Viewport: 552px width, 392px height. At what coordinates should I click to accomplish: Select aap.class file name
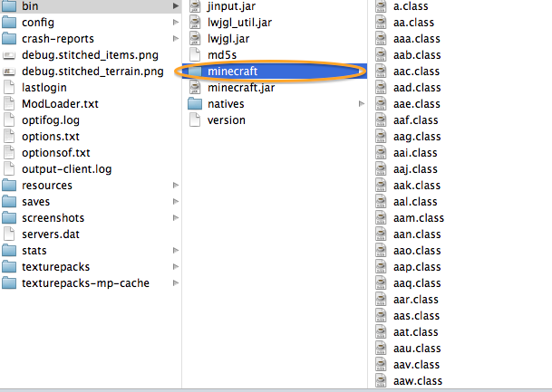(x=417, y=267)
